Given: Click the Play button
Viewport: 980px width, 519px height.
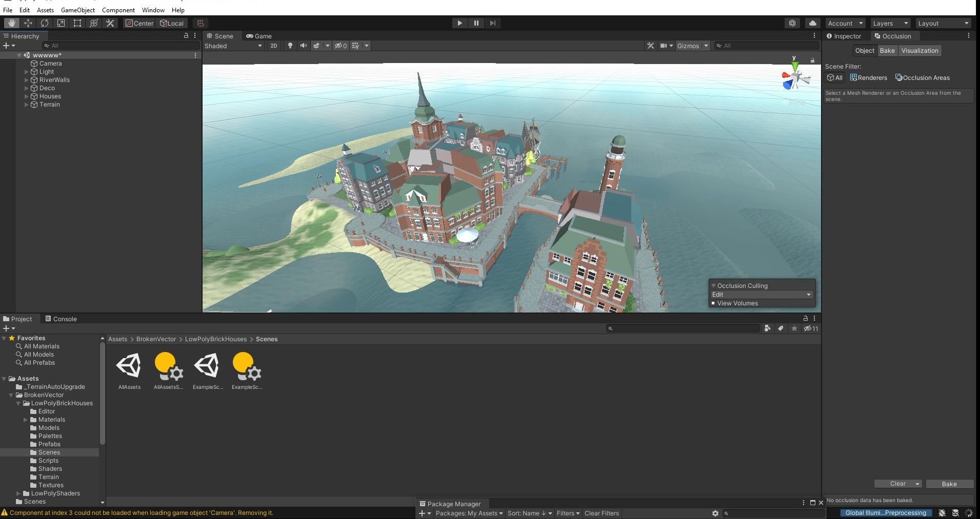Looking at the screenshot, I should 459,23.
